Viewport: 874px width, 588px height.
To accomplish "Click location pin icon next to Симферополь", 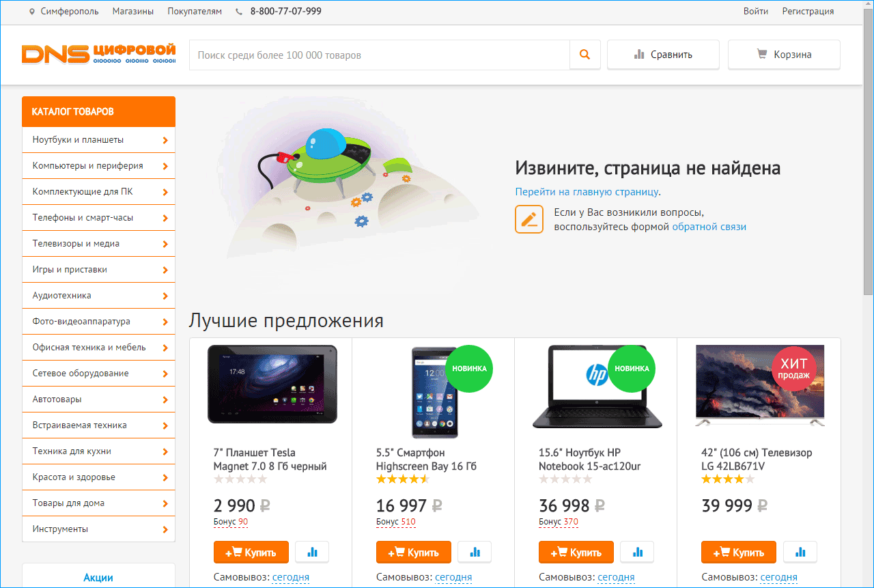I will tap(32, 12).
